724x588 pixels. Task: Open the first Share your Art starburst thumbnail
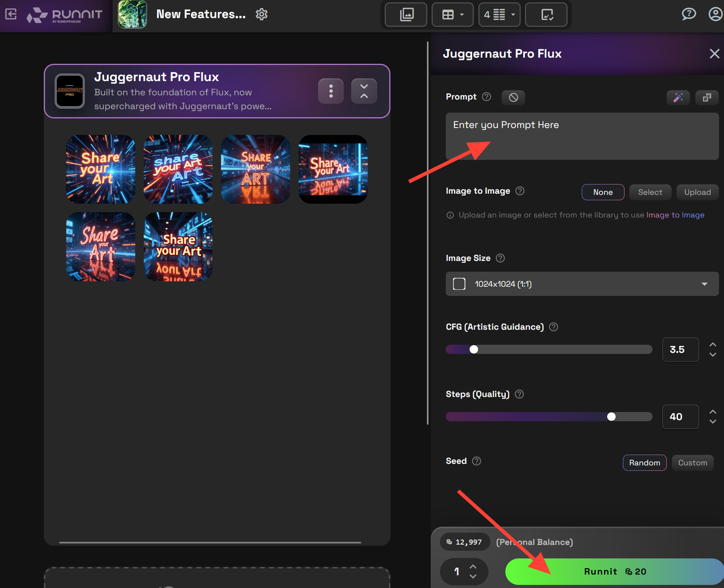(101, 169)
